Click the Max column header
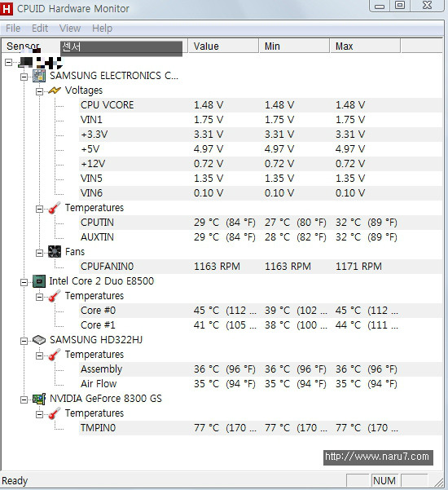Viewport: 448px width, 490px height. pyautogui.click(x=365, y=46)
